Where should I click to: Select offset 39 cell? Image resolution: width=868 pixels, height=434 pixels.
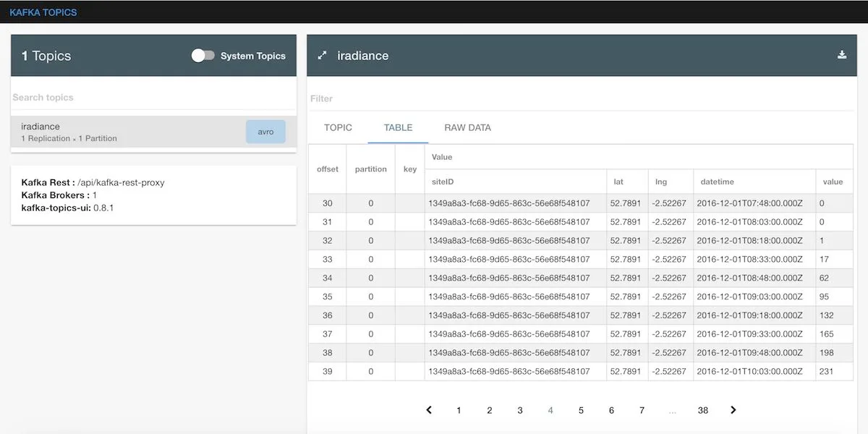click(x=328, y=371)
